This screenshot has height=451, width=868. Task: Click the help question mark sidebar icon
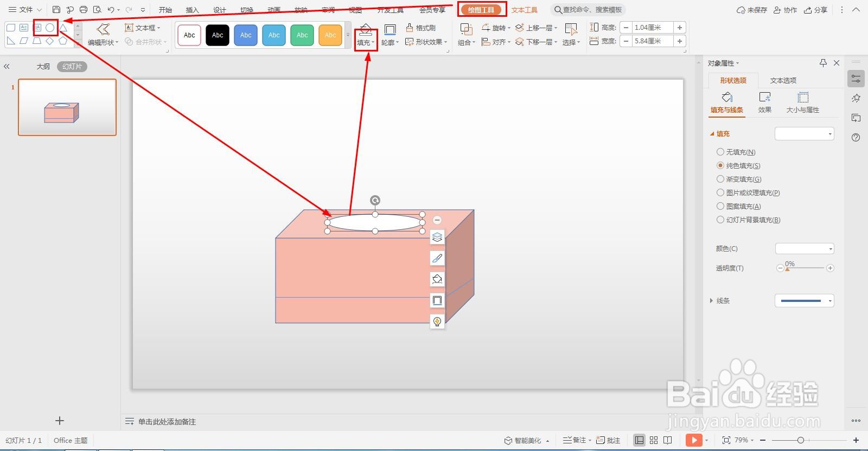[856, 138]
